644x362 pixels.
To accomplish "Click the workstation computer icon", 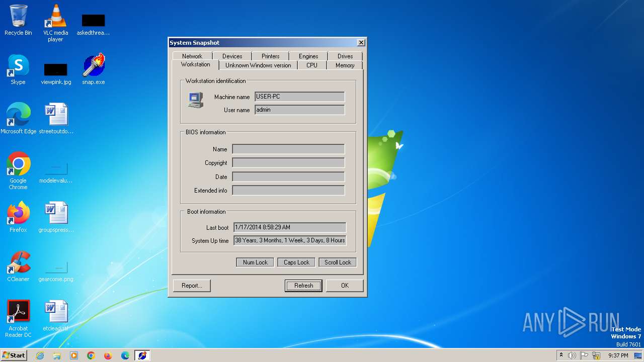I will (x=196, y=100).
